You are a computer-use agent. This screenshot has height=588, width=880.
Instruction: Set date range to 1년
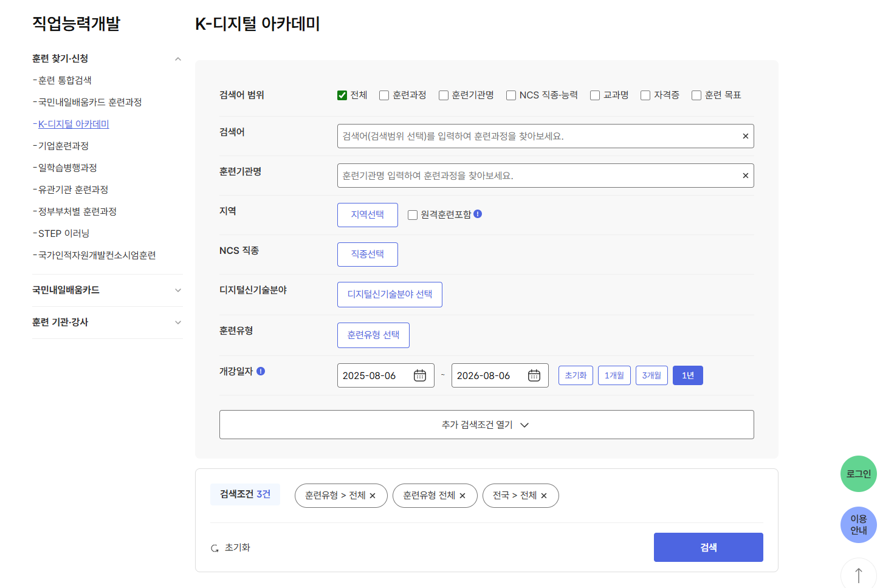(688, 375)
